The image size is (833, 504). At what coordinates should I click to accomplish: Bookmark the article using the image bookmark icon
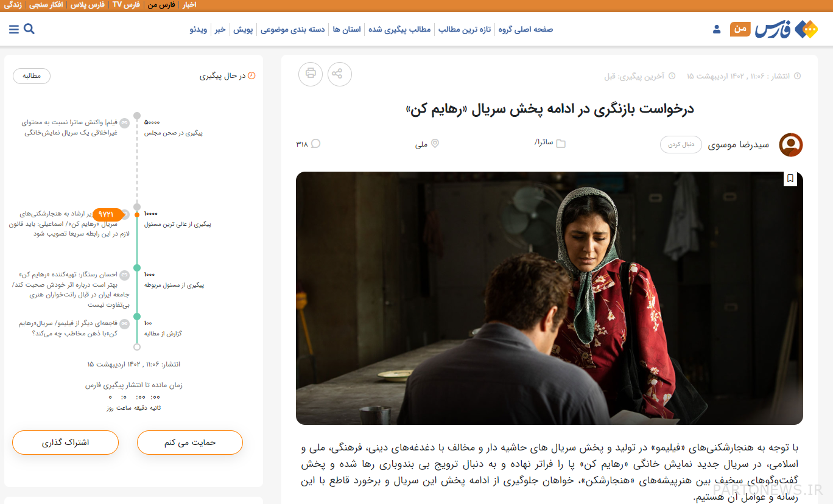790,178
